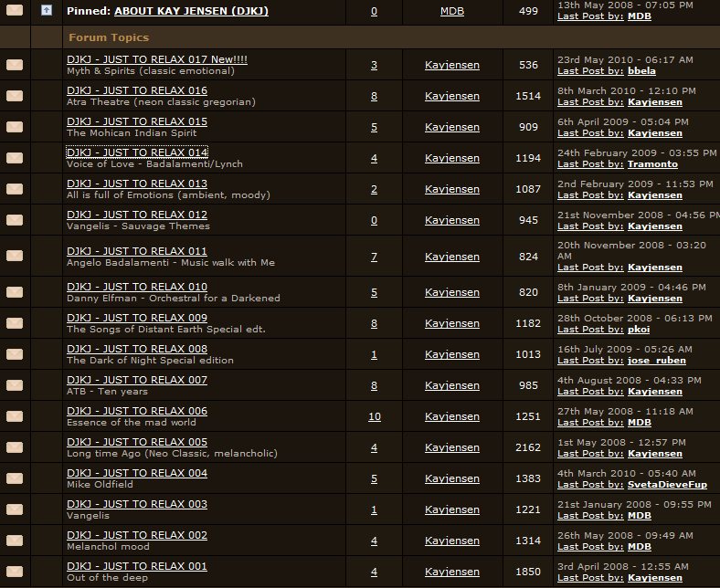Image resolution: width=720 pixels, height=588 pixels.
Task: Click the pinned-topic arrow icon beside ABOUT KAY JENSEN
Action: [47, 10]
